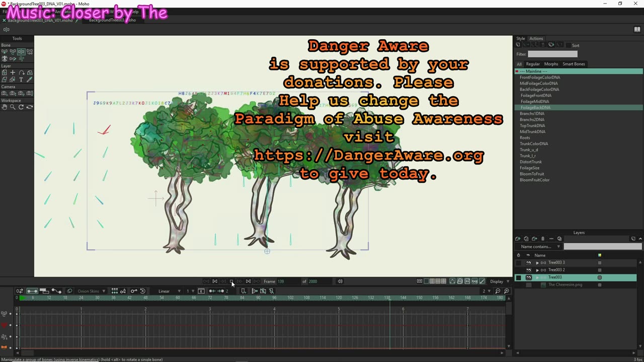
Task: Select the Pan/Tilt Camera tool
Action: [30, 93]
